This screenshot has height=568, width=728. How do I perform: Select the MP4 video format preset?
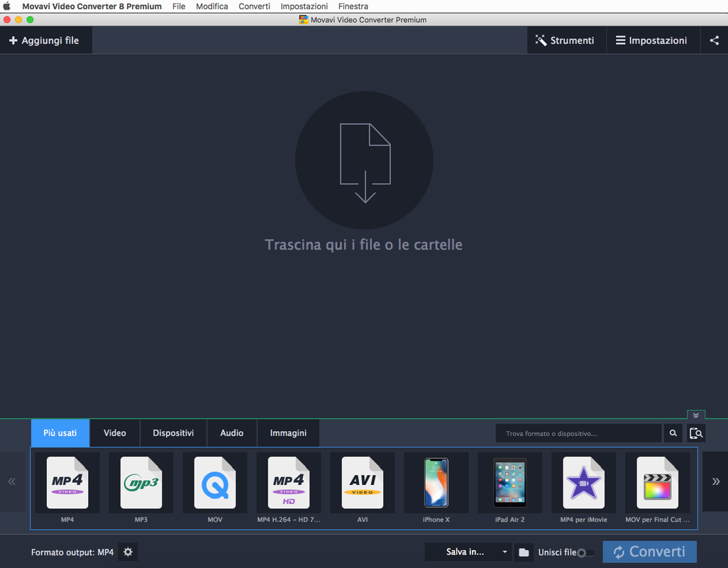point(67,489)
